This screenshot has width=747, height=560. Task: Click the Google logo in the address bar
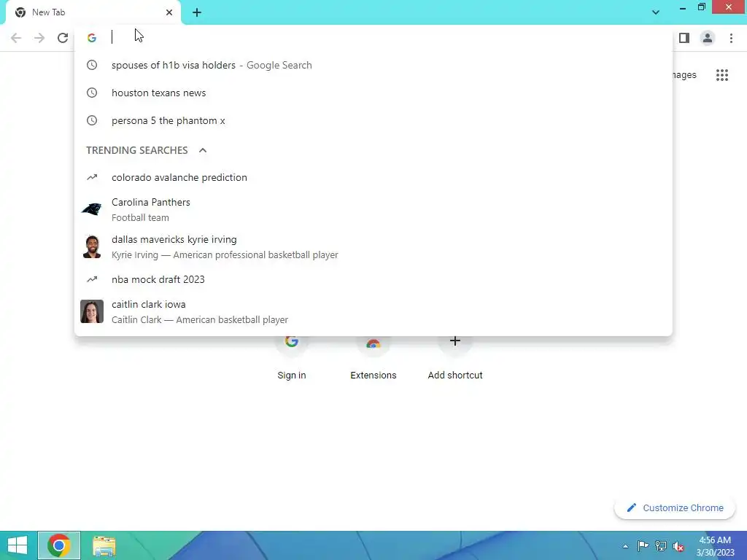point(92,38)
